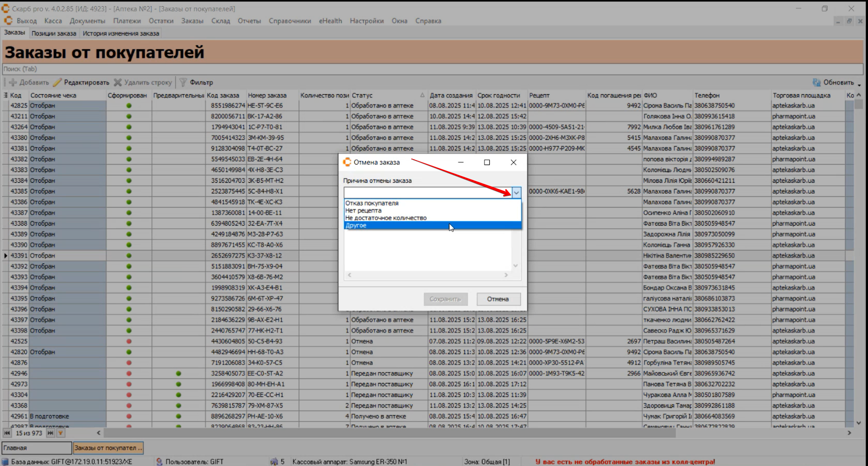This screenshot has width=868, height=466.
Task: Expand the arrow next to Обновить
Action: point(859,83)
